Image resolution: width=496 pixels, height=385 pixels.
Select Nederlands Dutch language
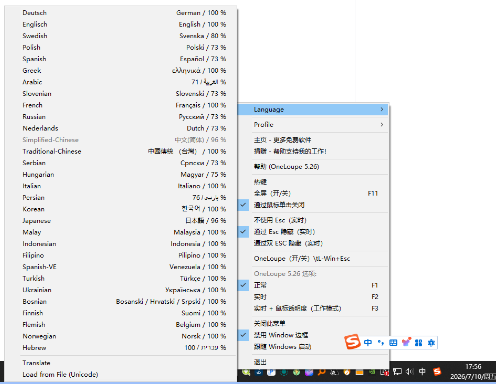pos(120,128)
